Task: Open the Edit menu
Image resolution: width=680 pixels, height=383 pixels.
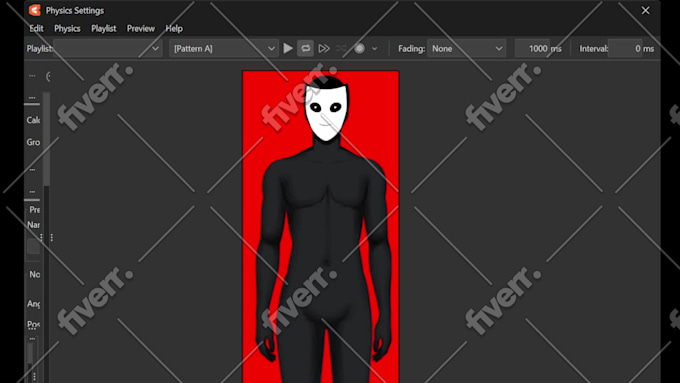Action: click(x=36, y=29)
